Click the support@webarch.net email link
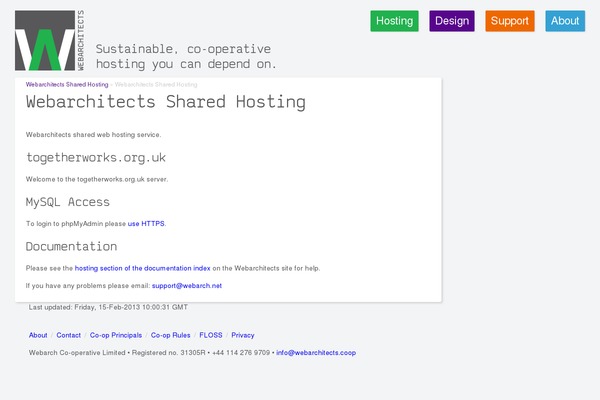Image resolution: width=600 pixels, height=400 pixels. point(187,285)
